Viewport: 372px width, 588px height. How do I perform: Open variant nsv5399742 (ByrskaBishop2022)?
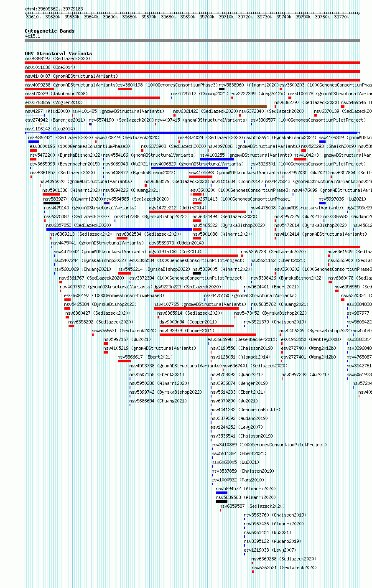tap(166, 392)
